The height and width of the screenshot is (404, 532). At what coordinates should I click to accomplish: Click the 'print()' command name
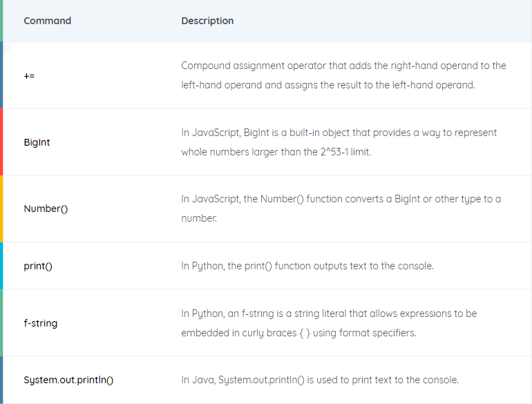pyautogui.click(x=38, y=266)
